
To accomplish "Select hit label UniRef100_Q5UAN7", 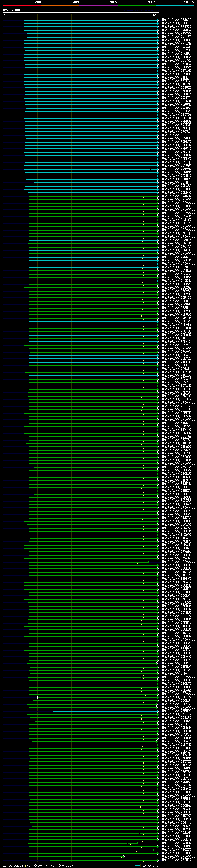I will point(177,335).
